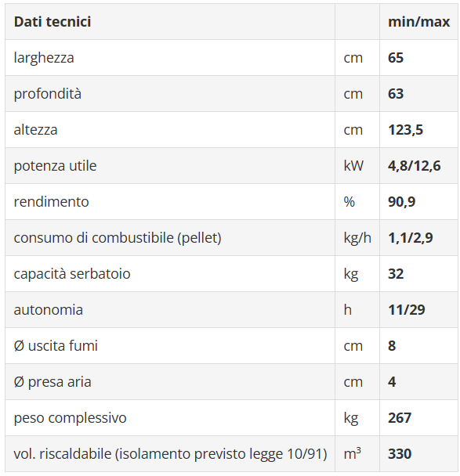Click the 'larghezza' row label
This screenshot has width=460, height=476.
pos(44,58)
